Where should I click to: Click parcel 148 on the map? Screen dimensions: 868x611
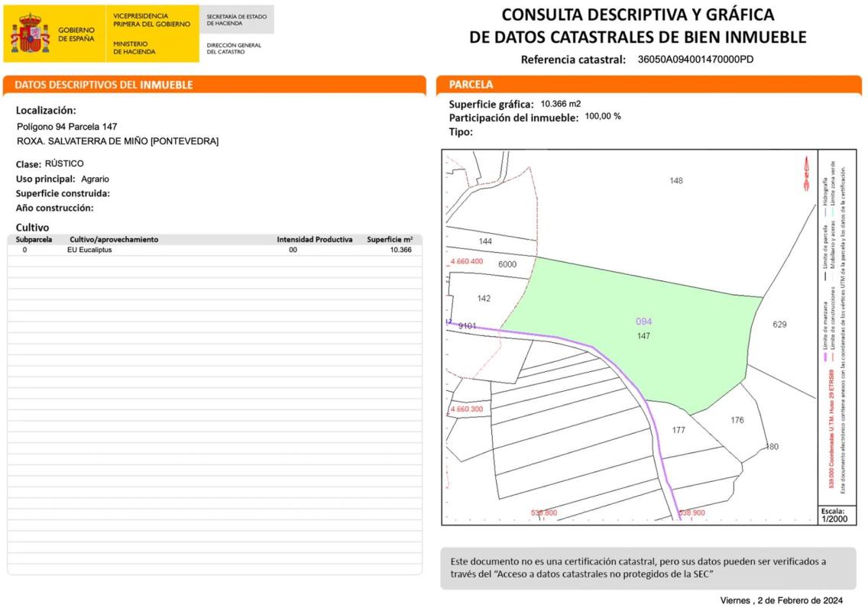[x=675, y=181]
